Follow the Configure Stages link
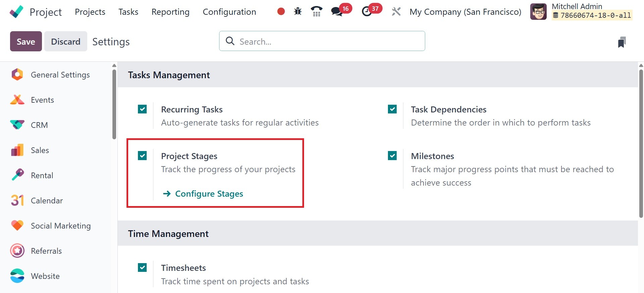 click(x=209, y=194)
